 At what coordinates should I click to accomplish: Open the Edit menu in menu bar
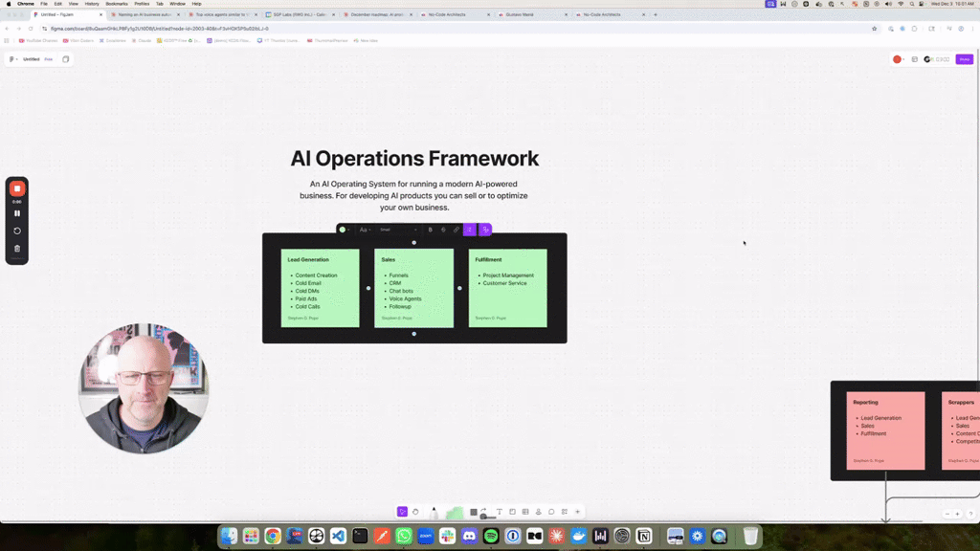click(58, 4)
